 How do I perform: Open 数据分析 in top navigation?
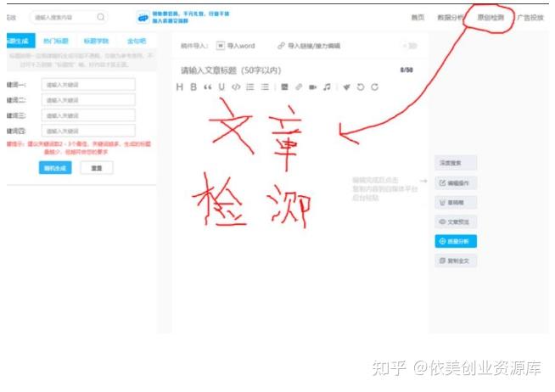pos(451,17)
